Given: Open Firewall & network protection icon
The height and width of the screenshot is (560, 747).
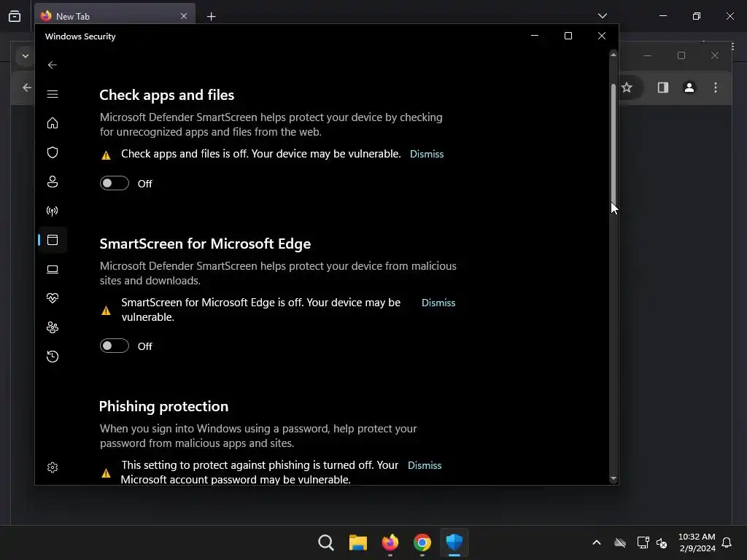Looking at the screenshot, I should (53, 211).
